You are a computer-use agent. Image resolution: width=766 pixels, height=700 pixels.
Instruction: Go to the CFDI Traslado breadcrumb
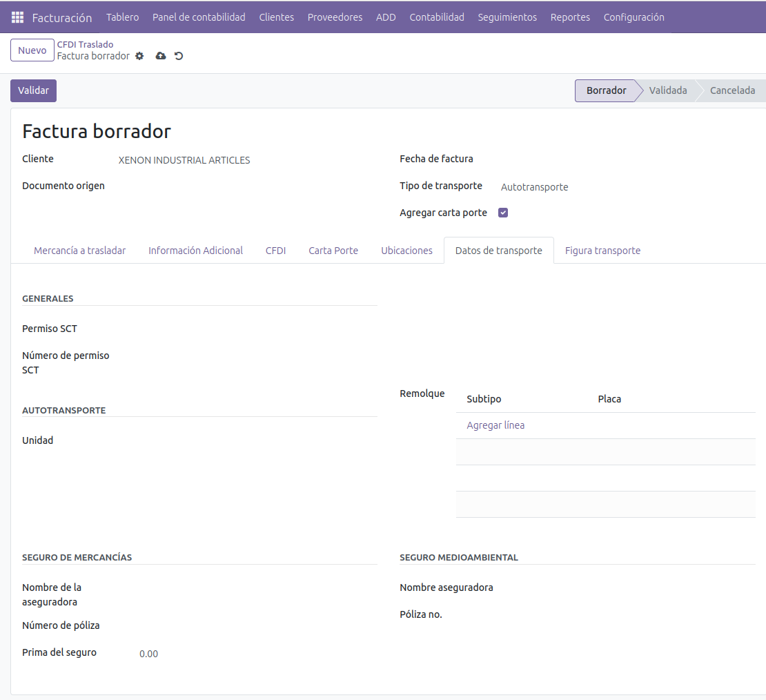tap(85, 44)
